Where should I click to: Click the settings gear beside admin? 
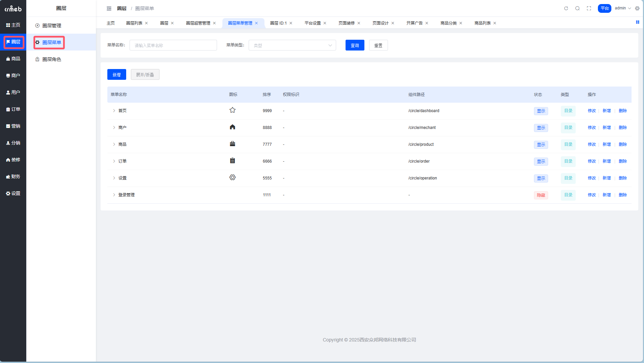click(x=637, y=8)
